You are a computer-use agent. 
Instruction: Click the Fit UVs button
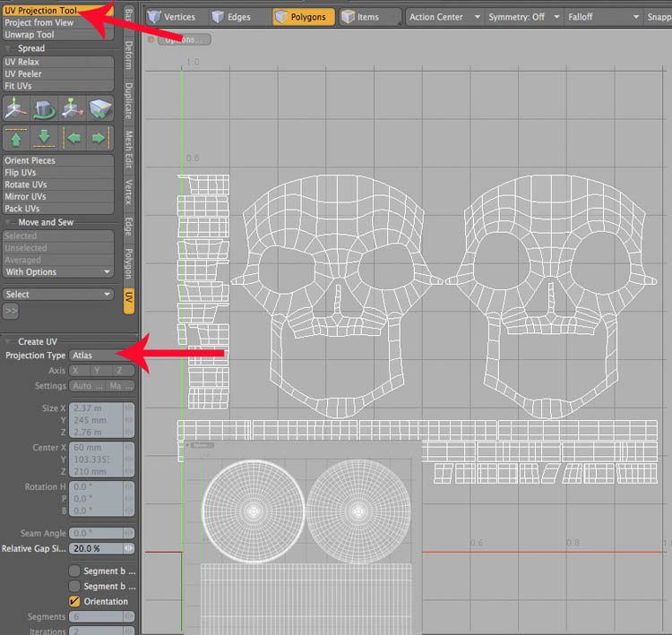pos(58,86)
